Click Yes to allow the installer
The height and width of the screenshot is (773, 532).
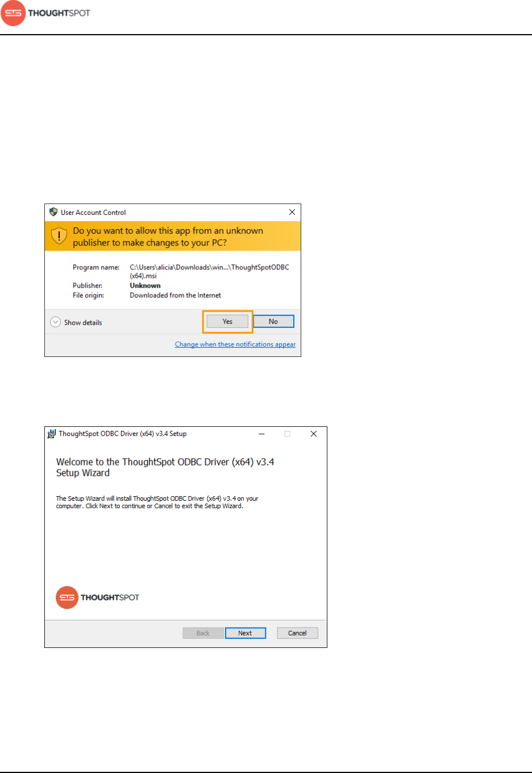pyautogui.click(x=227, y=322)
